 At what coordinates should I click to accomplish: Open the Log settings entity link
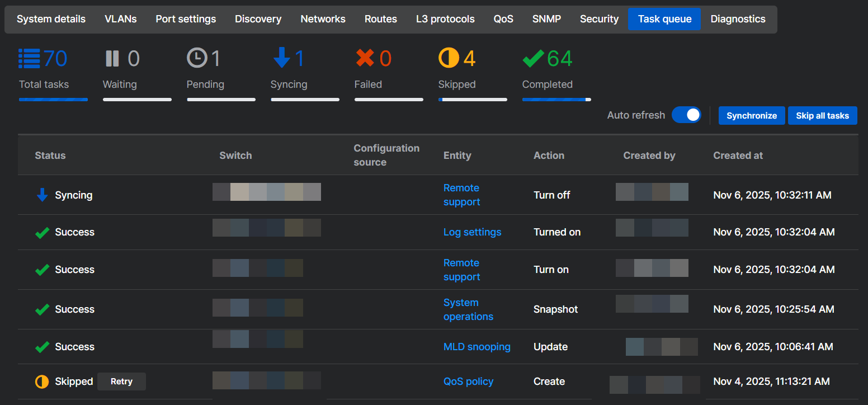point(472,232)
